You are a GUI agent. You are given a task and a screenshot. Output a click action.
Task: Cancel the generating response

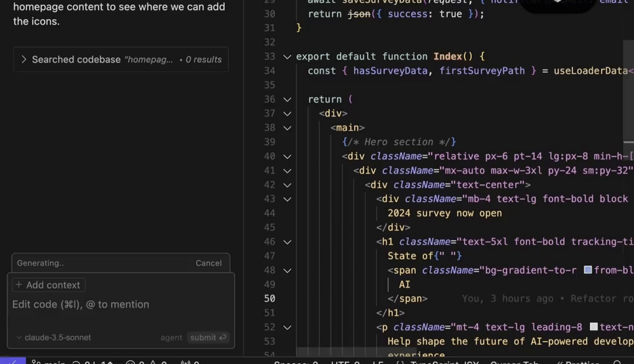pos(208,263)
